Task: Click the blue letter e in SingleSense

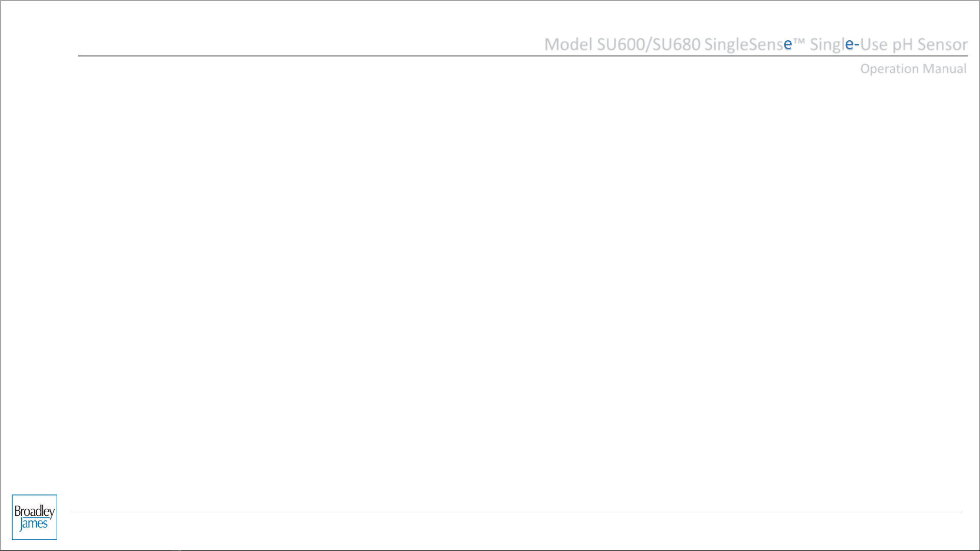Action: tap(788, 45)
